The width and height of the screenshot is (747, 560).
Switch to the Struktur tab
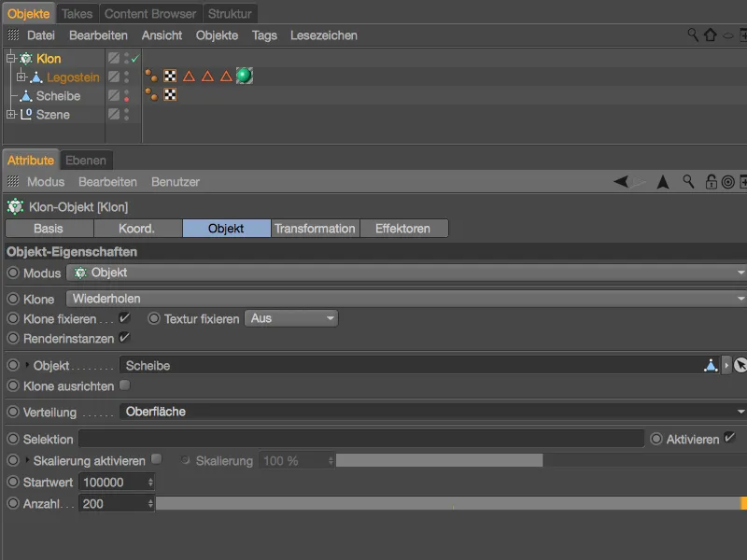[x=229, y=13]
